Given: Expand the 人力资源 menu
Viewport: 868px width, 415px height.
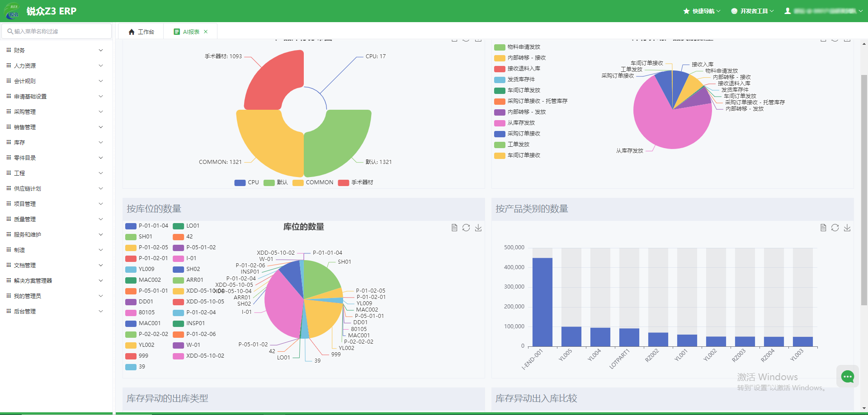Looking at the screenshot, I should click(56, 65).
